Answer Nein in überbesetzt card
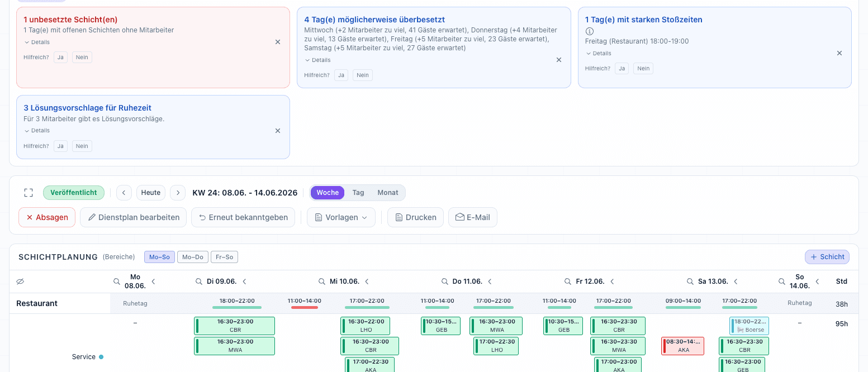 pos(363,75)
